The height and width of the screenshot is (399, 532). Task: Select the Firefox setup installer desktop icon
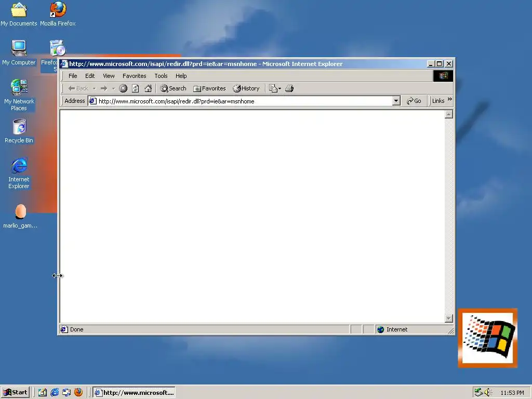(58, 48)
